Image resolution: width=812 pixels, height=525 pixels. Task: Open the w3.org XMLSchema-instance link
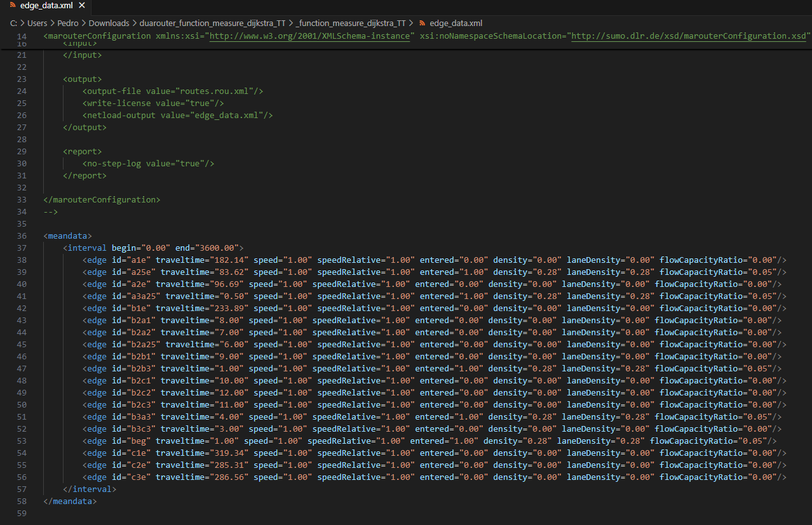(x=309, y=36)
